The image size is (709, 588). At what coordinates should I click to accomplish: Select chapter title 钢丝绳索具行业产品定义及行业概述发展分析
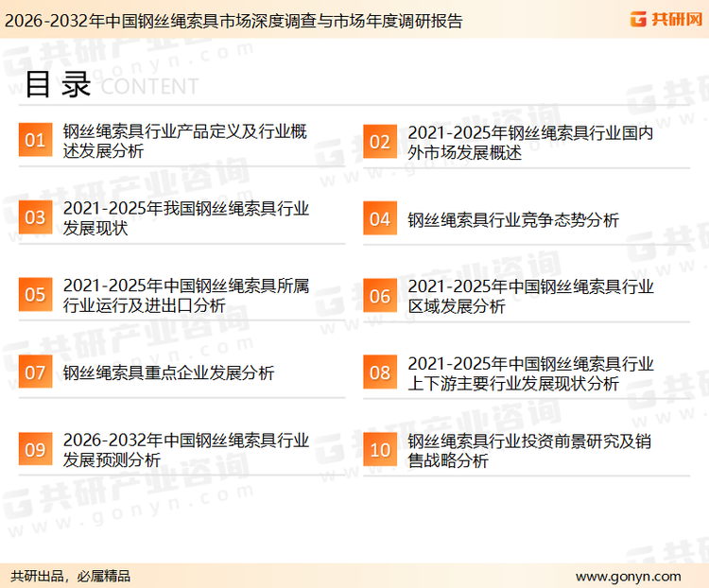[x=185, y=141]
